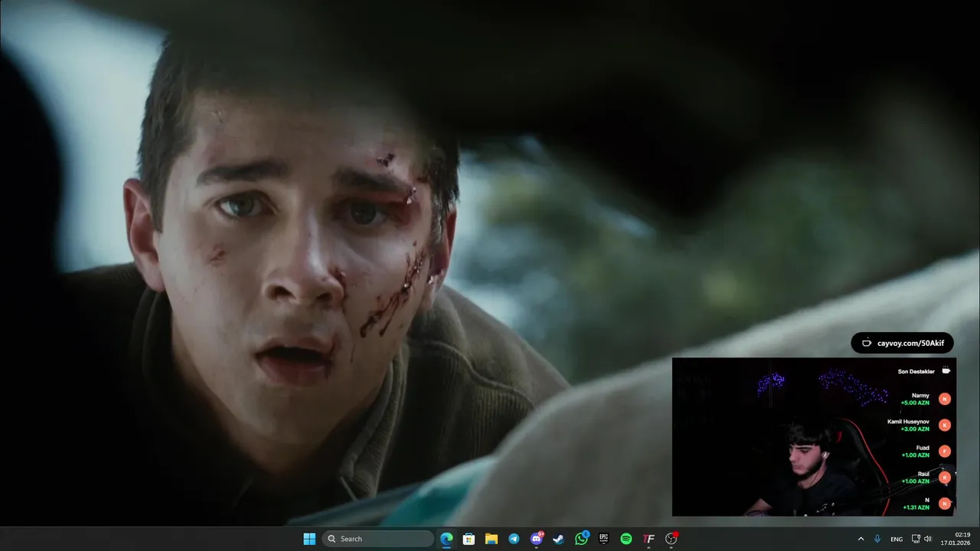The height and width of the screenshot is (551, 980).
Task: Open the network display tray icon
Action: tap(916, 539)
